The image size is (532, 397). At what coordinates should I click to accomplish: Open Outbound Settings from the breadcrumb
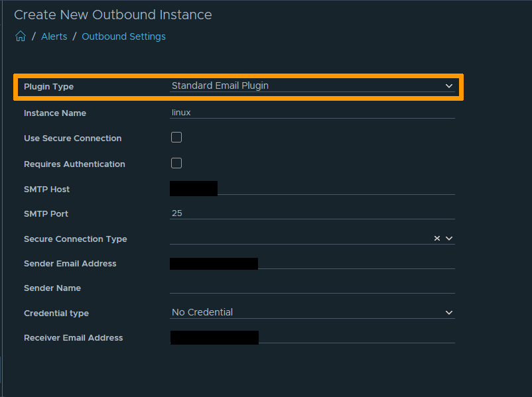(123, 36)
